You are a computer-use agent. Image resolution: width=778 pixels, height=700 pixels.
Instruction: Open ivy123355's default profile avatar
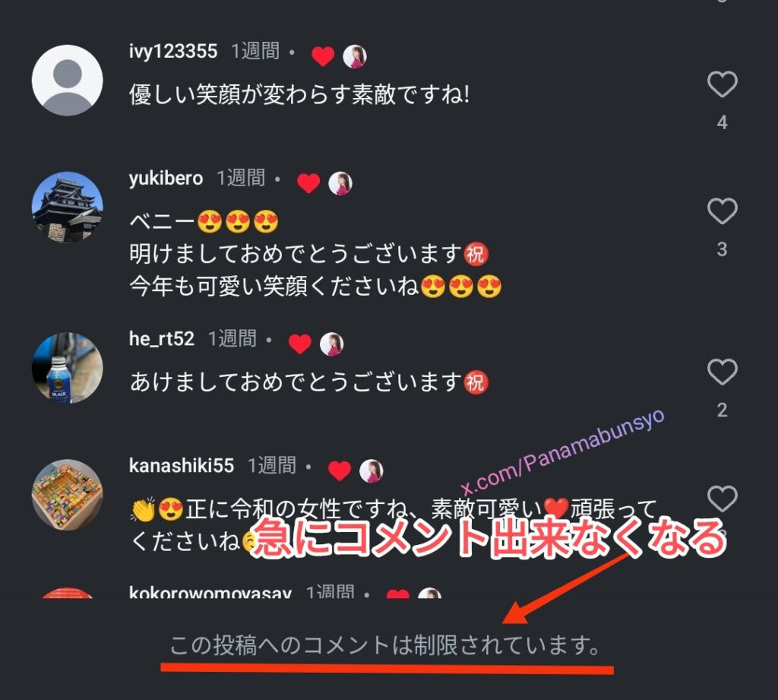point(68,81)
